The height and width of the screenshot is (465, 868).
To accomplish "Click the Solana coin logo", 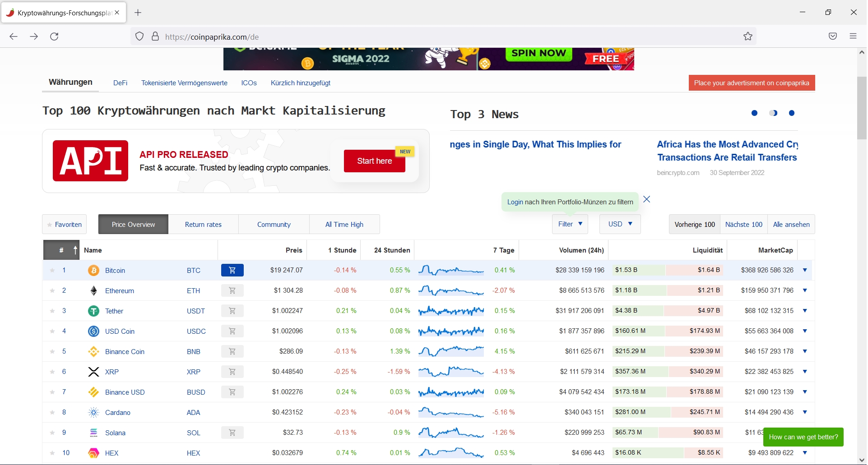I will point(93,433).
